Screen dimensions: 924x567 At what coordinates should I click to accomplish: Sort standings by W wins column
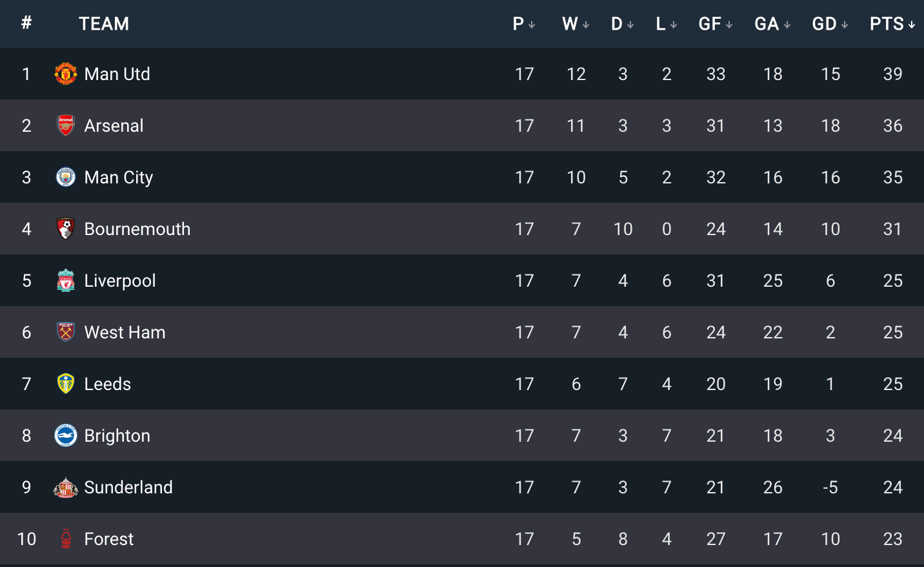coord(576,24)
